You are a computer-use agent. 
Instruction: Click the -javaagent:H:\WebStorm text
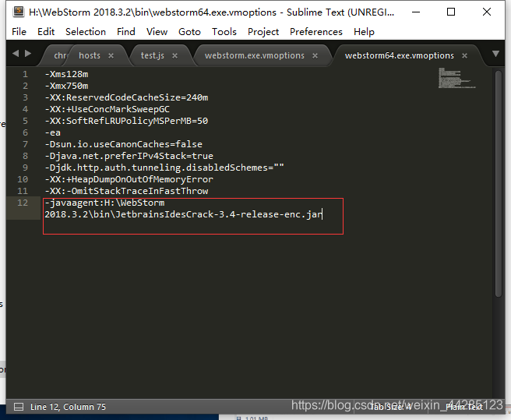pyautogui.click(x=104, y=203)
